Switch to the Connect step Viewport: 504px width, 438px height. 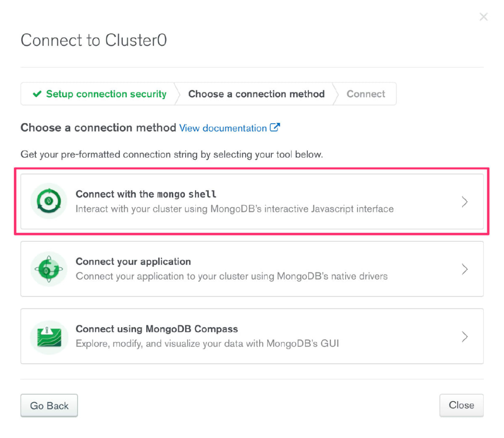pos(365,94)
